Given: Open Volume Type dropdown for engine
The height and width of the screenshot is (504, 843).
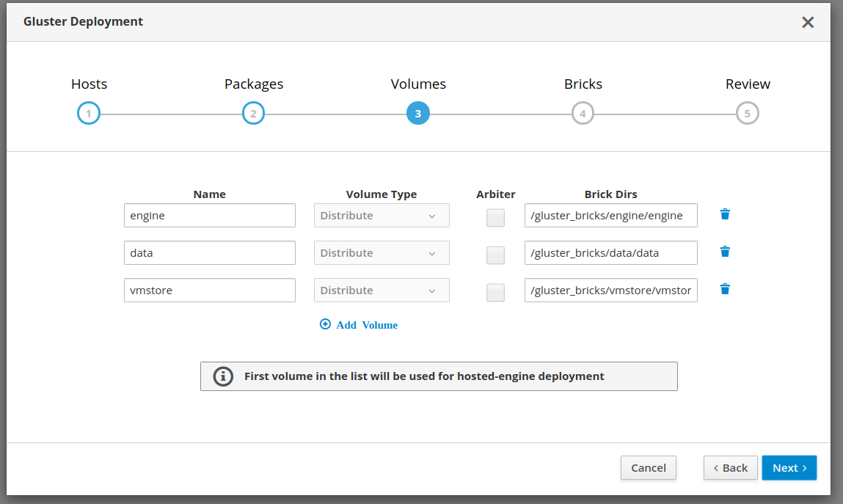Looking at the screenshot, I should click(382, 216).
